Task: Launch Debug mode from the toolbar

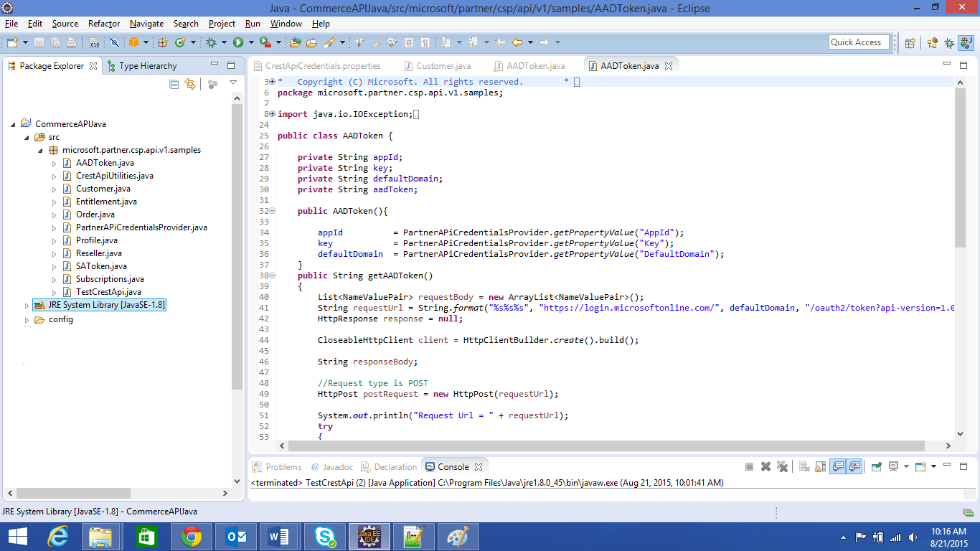Action: point(212,42)
